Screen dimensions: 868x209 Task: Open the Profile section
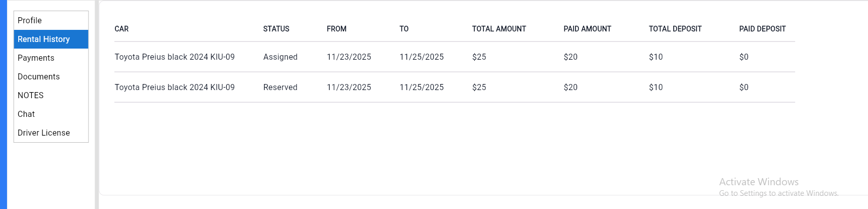[x=30, y=20]
